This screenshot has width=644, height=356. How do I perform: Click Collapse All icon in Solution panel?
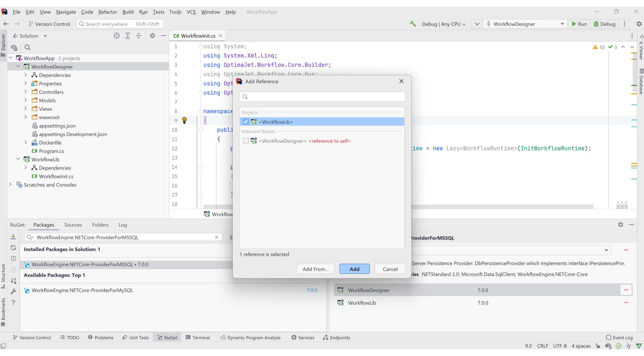coord(139,36)
